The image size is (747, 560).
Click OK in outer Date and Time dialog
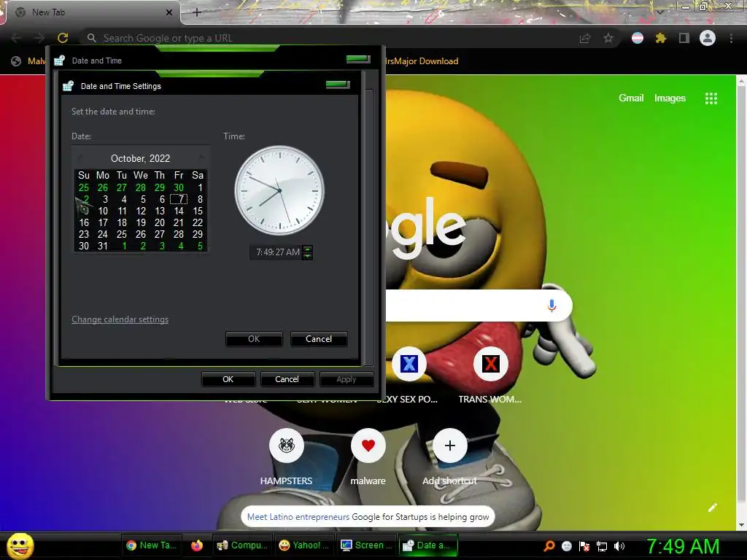tap(228, 379)
